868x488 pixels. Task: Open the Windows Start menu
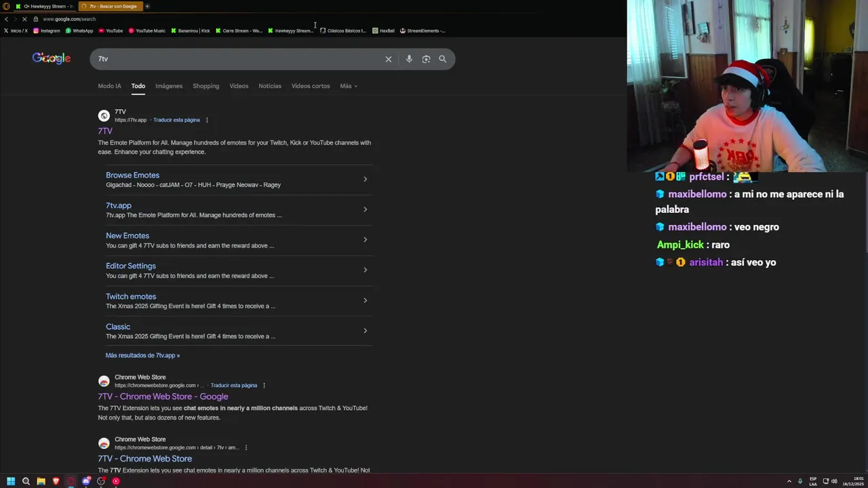[11, 481]
